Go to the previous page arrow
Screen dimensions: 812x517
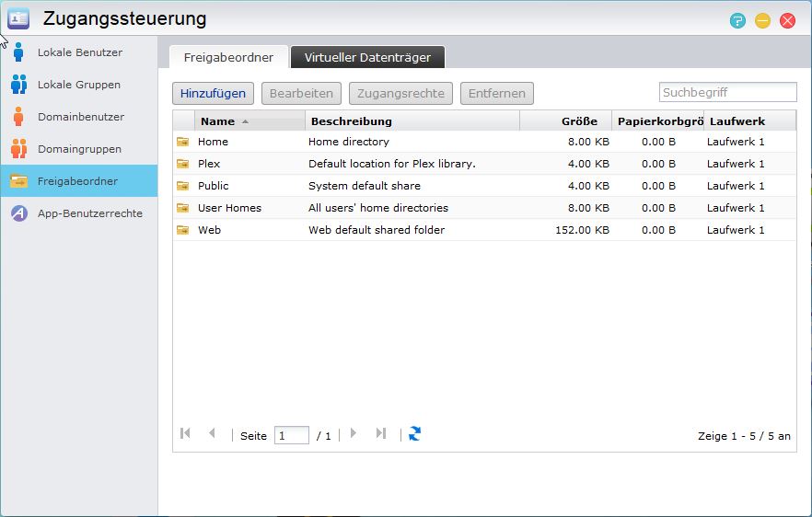tap(212, 433)
